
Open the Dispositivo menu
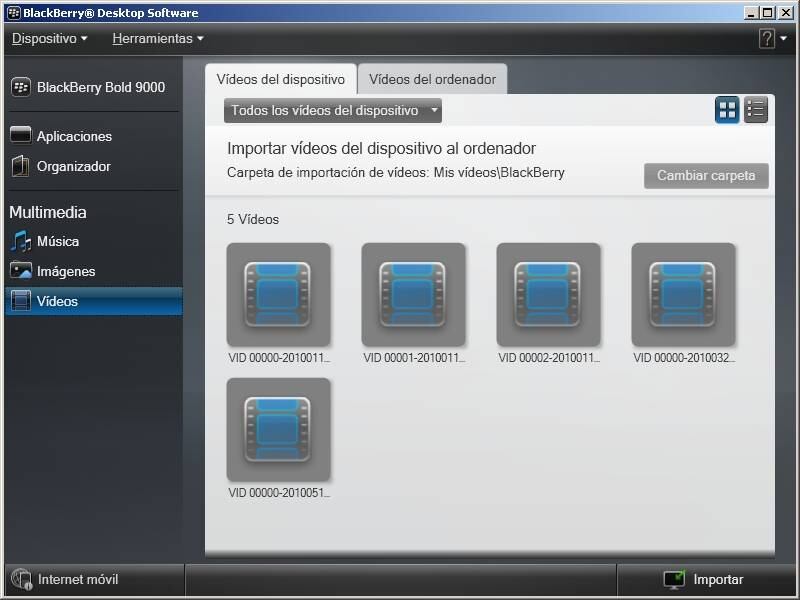click(49, 39)
